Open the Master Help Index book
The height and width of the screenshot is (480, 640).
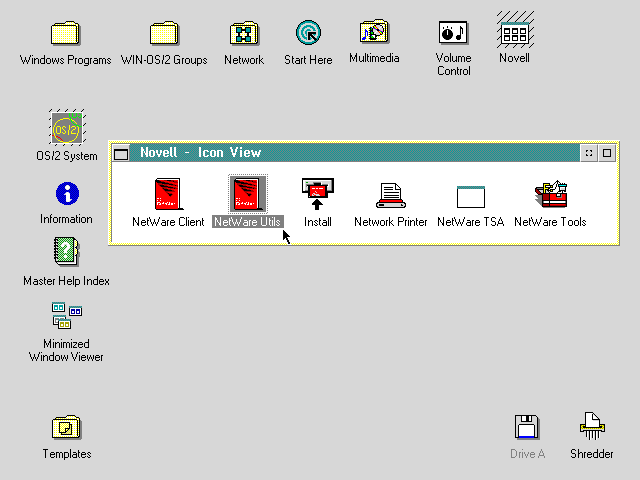click(x=66, y=252)
